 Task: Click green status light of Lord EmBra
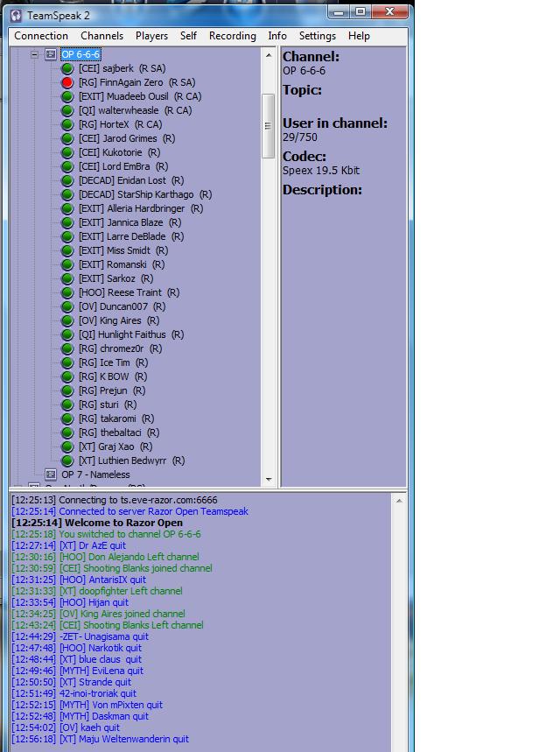[67, 166]
